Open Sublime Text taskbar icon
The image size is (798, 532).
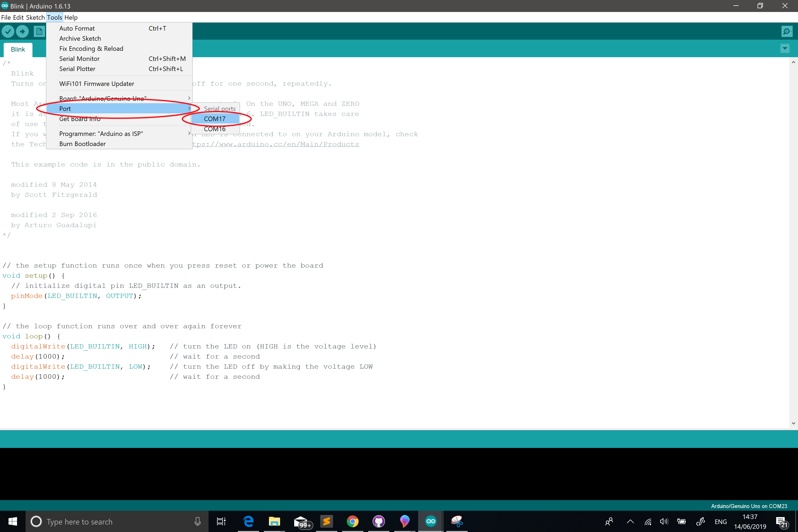tap(326, 521)
